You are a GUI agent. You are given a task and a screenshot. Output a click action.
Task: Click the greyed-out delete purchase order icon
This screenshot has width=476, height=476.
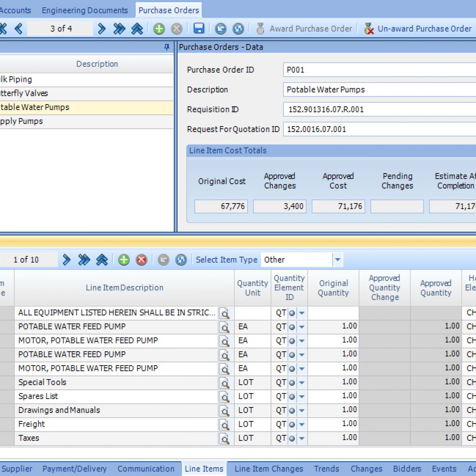click(177, 29)
